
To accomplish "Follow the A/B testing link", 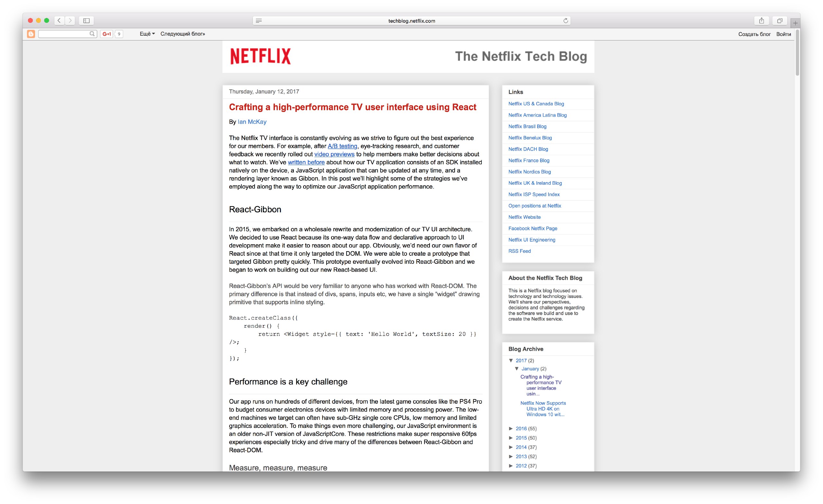I will (342, 146).
